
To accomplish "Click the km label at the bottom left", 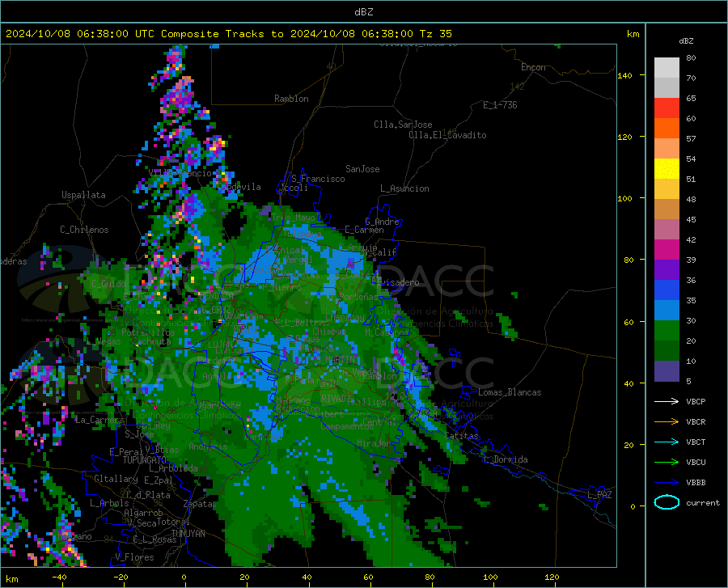I will pos(11,579).
